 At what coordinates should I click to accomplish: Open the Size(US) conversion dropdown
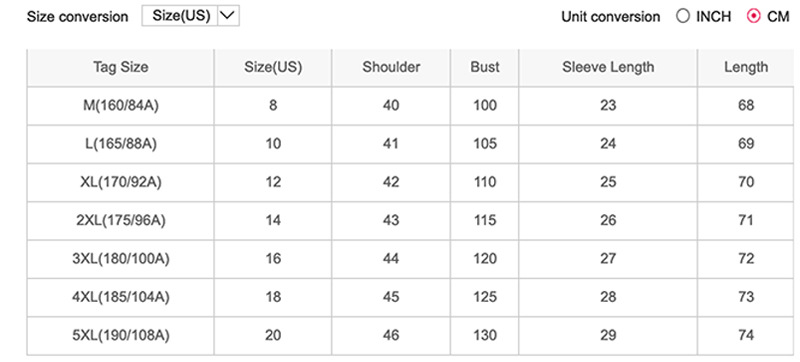point(190,16)
